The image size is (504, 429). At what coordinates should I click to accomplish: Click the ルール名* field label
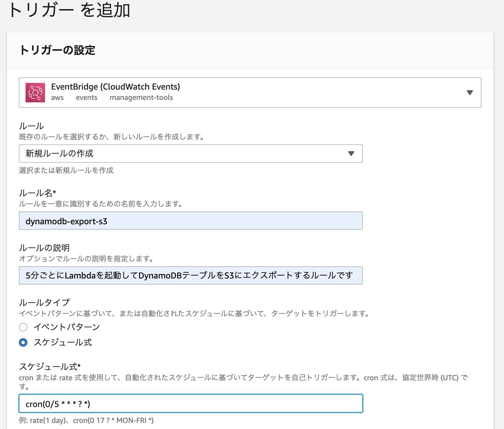37,193
